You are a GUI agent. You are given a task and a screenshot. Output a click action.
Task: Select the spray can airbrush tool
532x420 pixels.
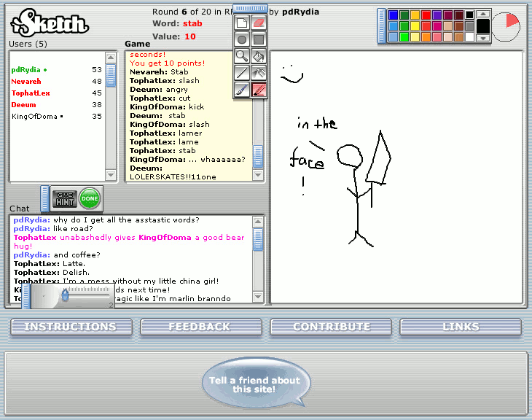click(x=259, y=73)
